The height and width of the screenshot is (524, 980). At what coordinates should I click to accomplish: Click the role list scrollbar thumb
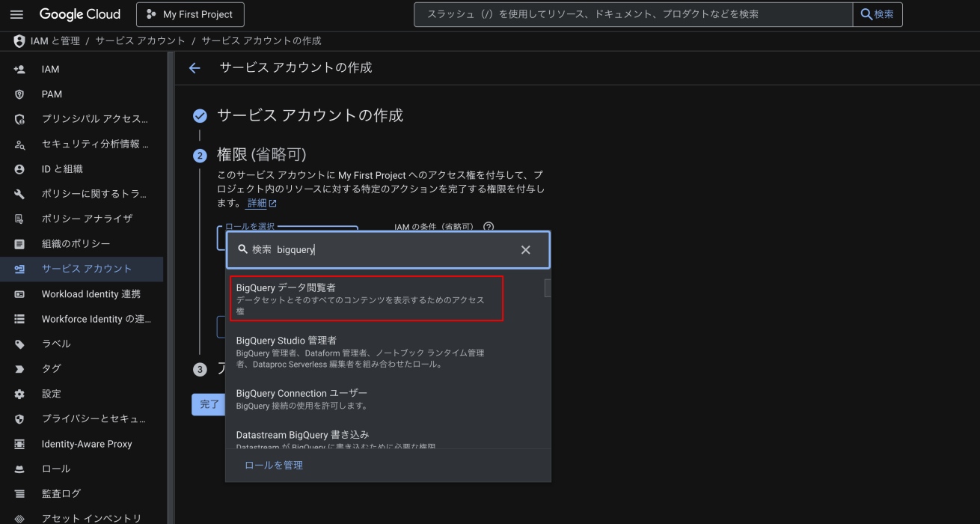click(547, 288)
